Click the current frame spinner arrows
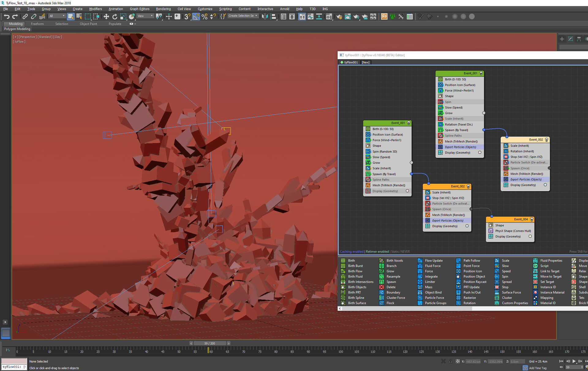Screen dimensions: 588x371 pyautogui.click(x=582, y=367)
